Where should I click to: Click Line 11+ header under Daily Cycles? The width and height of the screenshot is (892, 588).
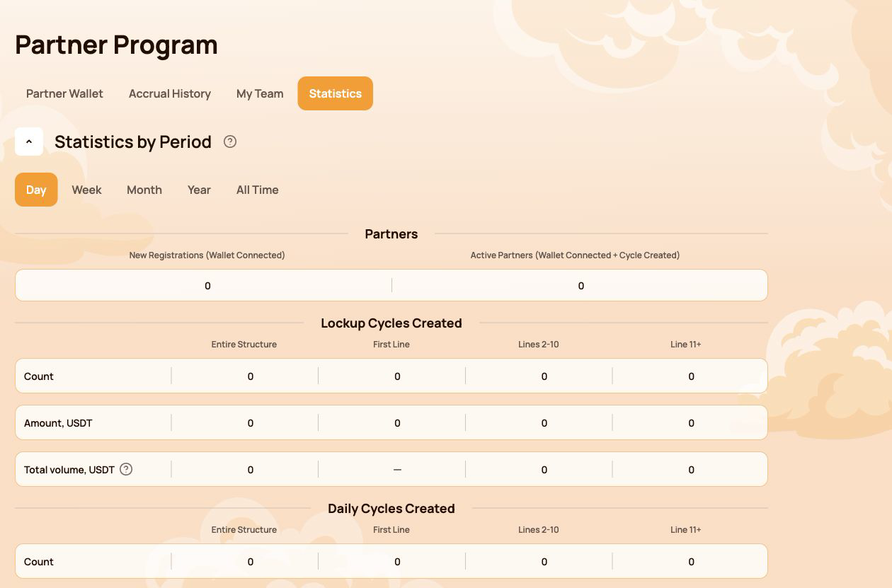point(686,530)
